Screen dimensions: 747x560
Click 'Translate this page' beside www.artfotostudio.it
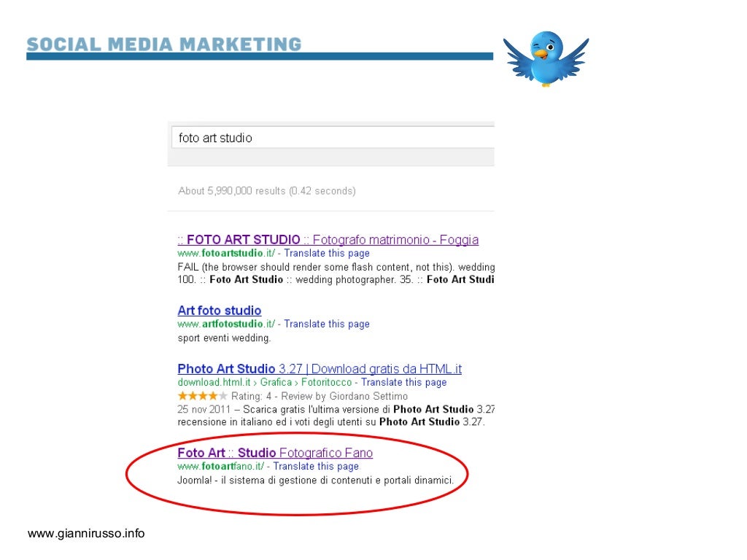327,324
